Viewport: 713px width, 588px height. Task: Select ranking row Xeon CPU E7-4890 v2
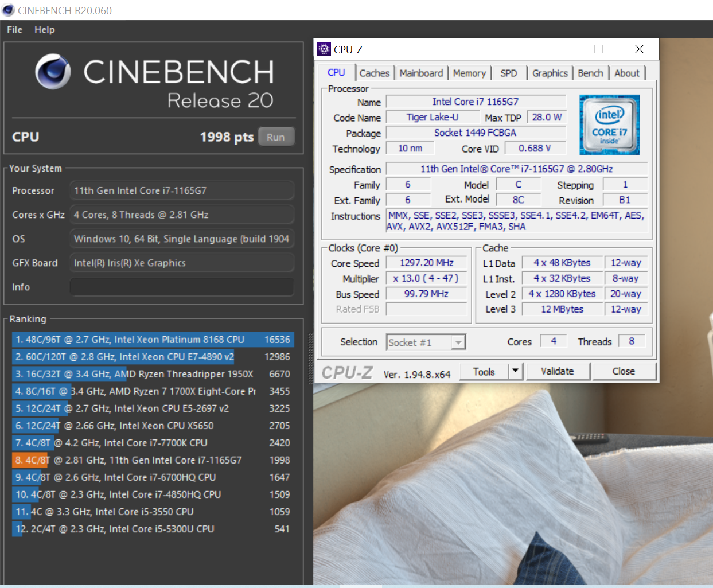click(153, 357)
